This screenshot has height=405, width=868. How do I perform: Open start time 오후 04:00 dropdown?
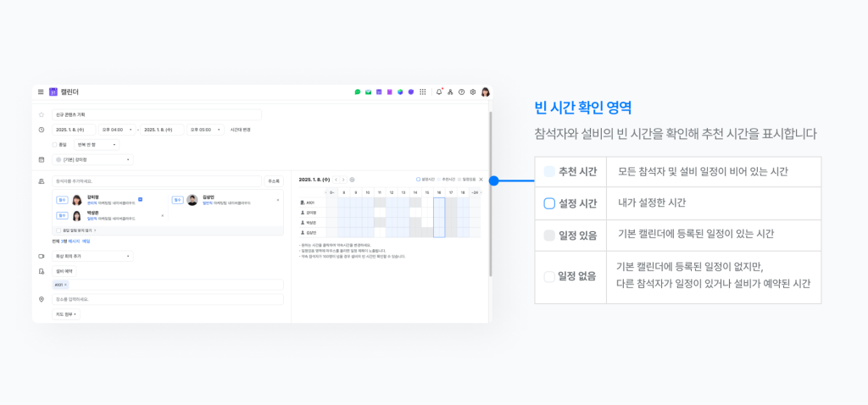(117, 130)
